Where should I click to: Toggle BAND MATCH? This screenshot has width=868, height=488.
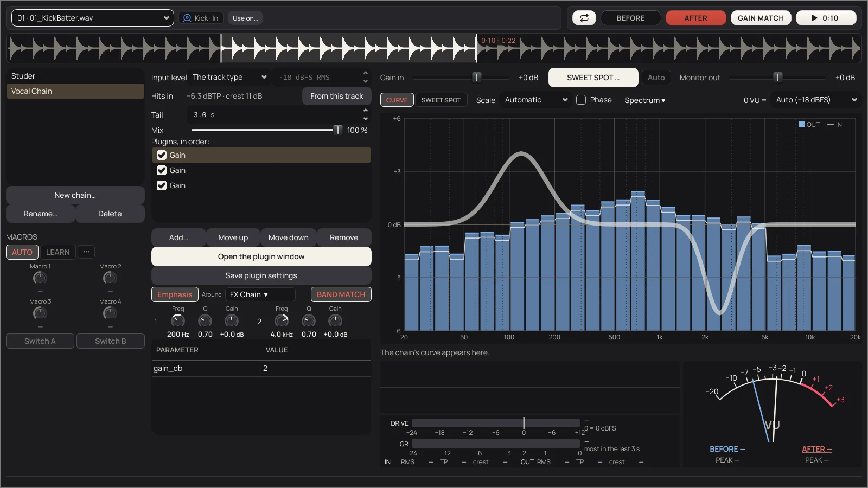pyautogui.click(x=341, y=294)
